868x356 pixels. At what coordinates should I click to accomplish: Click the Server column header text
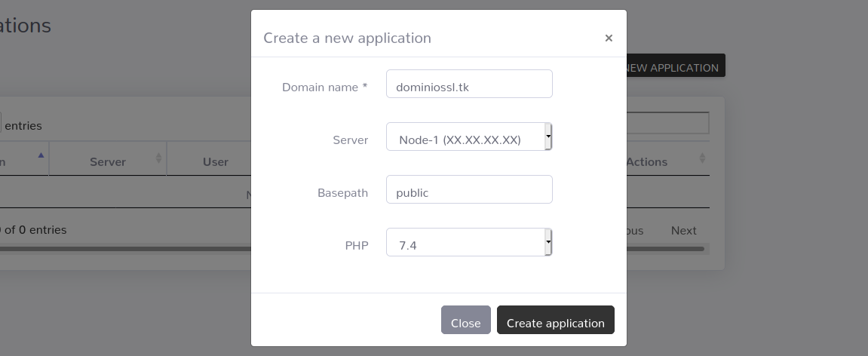[x=107, y=161]
